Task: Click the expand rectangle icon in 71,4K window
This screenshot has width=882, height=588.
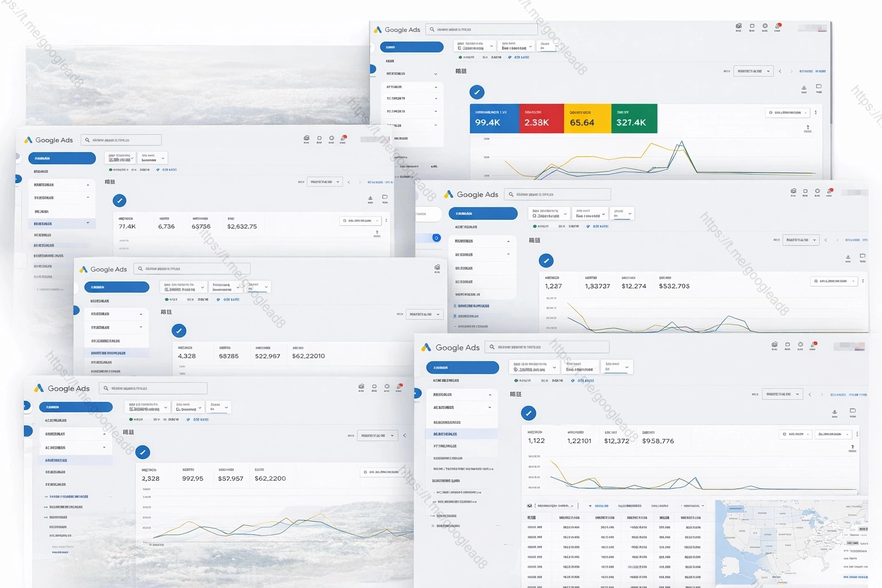Action: point(385,197)
